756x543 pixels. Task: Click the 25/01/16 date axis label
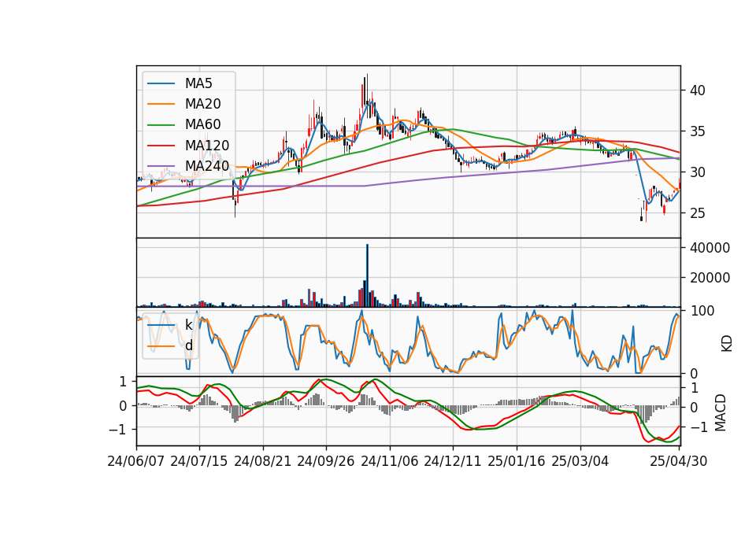click(x=517, y=461)
